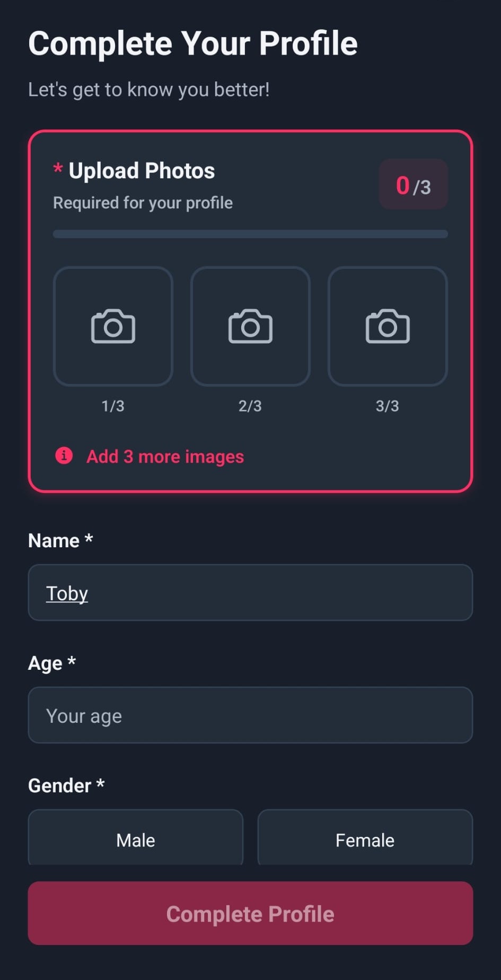The image size is (501, 980).
Task: Click the Complete Your Profile title
Action: pyautogui.click(x=193, y=43)
